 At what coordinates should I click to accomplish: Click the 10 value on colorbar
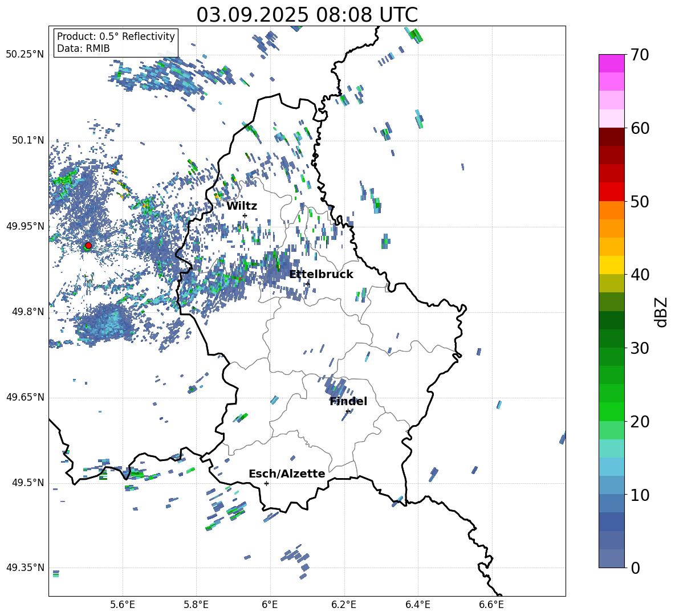click(x=640, y=495)
